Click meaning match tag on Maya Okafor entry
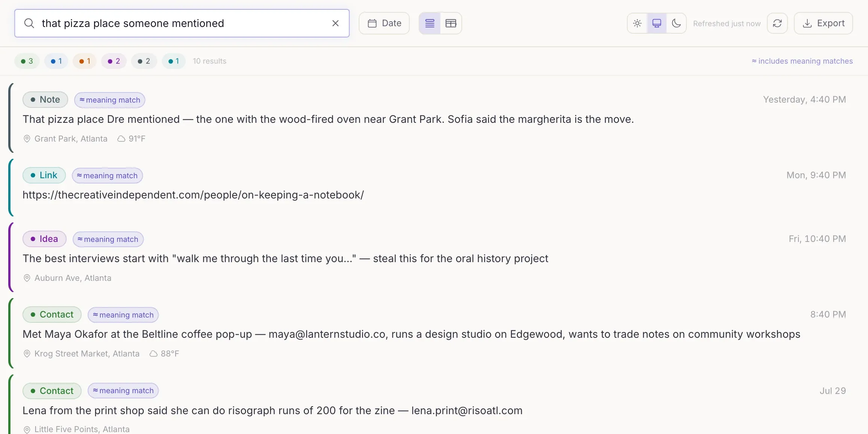Image resolution: width=868 pixels, height=434 pixels. tap(123, 315)
